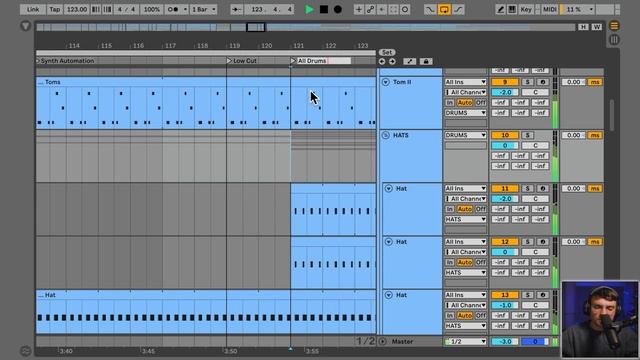640x360 pixels.
Task: Click the W optimize width button
Action: pyautogui.click(x=597, y=27)
